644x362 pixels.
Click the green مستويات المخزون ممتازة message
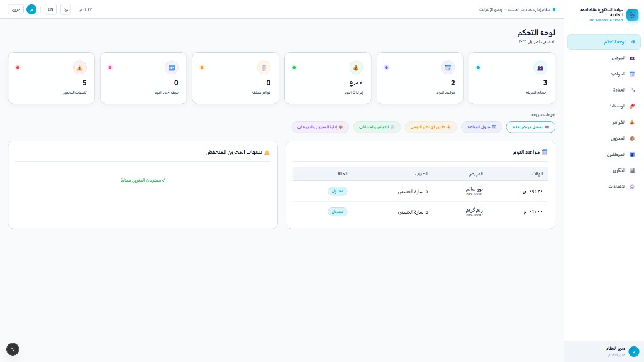tap(143, 180)
